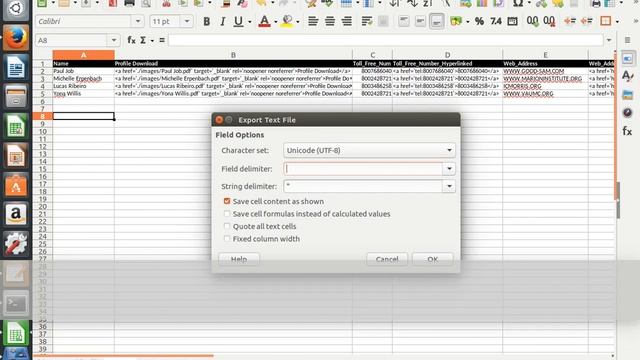Image resolution: width=640 pixels, height=360 pixels.
Task: Toggle wrap text in cell
Action: coord(367,21)
